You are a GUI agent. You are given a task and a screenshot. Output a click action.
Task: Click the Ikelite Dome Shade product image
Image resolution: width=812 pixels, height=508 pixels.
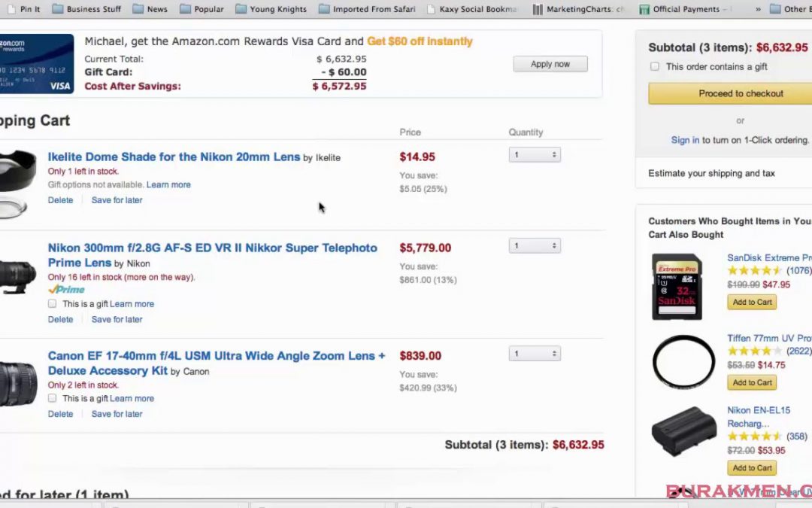(x=17, y=184)
